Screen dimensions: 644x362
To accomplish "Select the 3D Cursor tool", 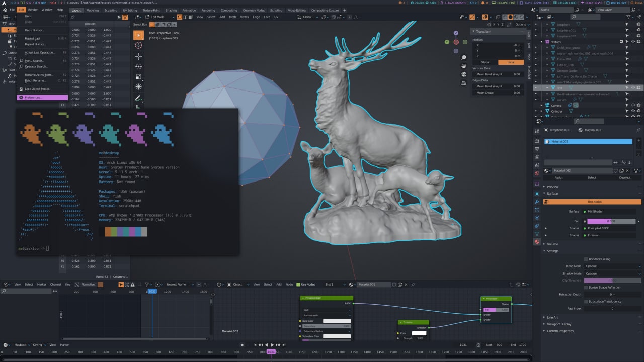I will coord(138,46).
